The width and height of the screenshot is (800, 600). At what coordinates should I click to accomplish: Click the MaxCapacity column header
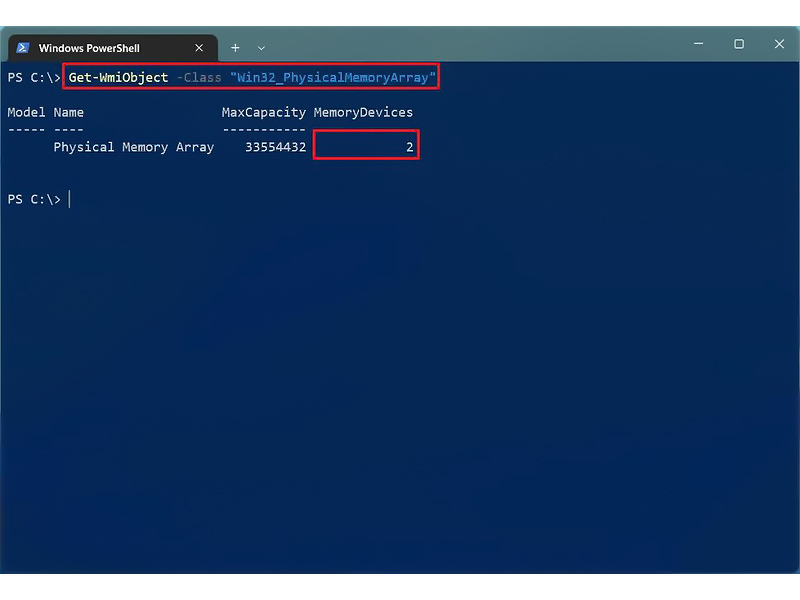264,112
